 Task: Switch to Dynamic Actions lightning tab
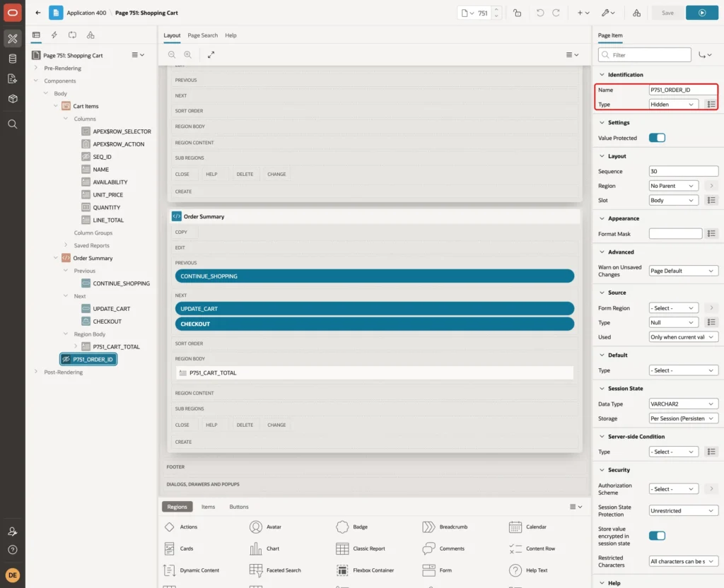(54, 35)
